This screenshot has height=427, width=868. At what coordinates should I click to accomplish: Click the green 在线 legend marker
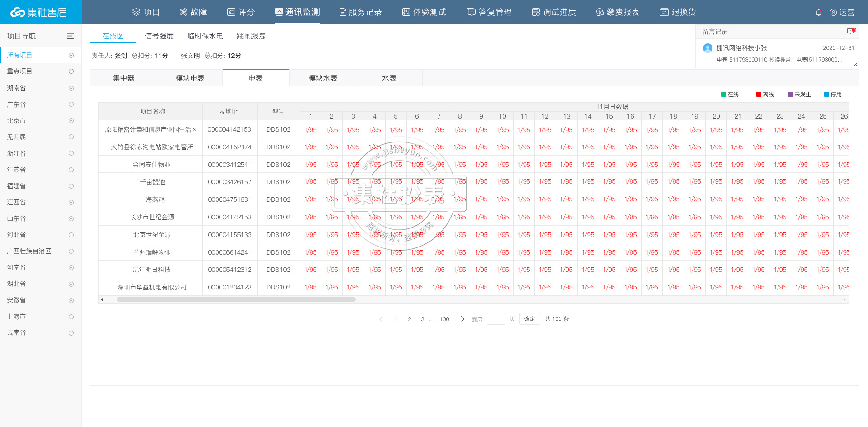point(723,94)
